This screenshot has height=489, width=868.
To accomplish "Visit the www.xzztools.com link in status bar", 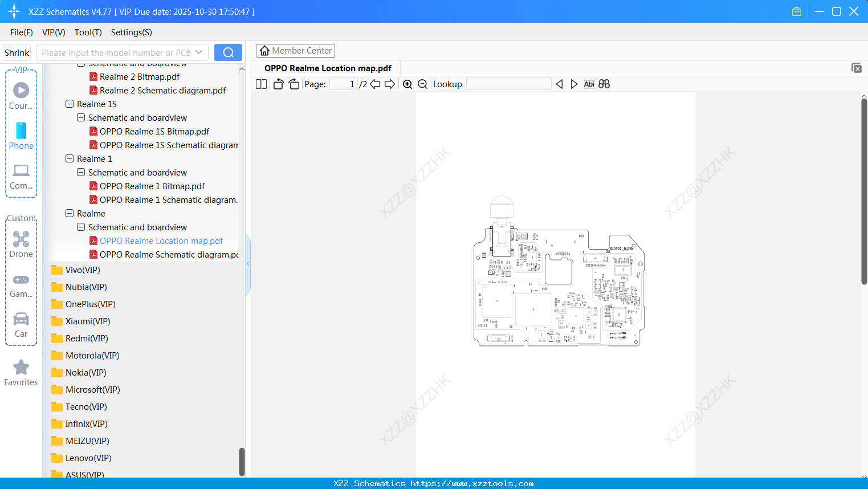I will 472,483.
